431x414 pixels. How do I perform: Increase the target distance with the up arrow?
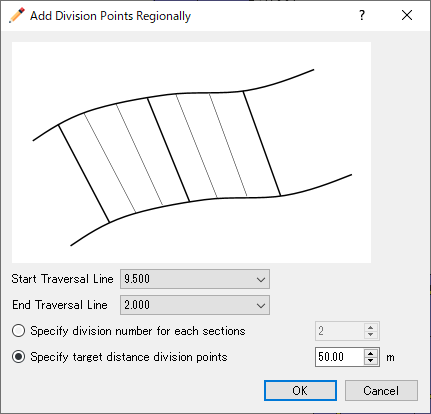pos(371,353)
